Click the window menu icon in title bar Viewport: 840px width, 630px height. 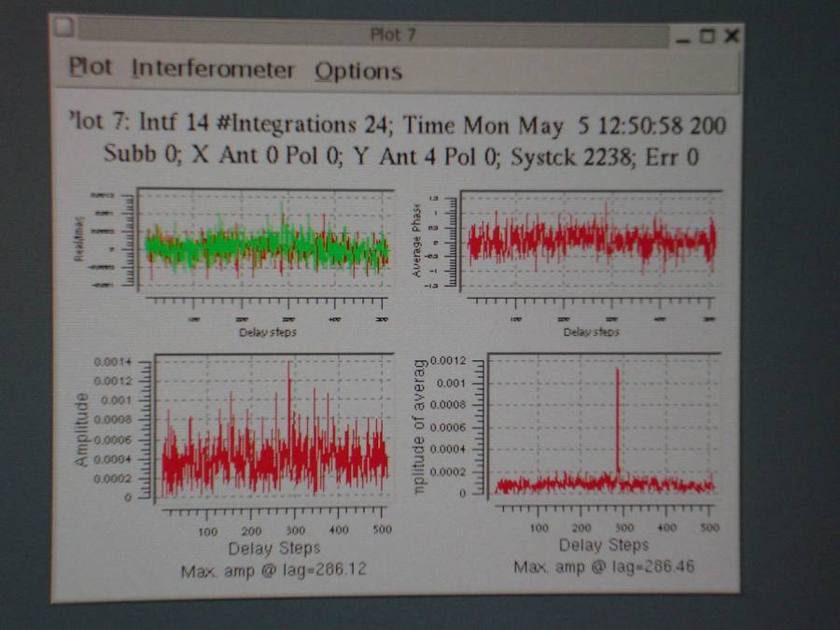63,27
